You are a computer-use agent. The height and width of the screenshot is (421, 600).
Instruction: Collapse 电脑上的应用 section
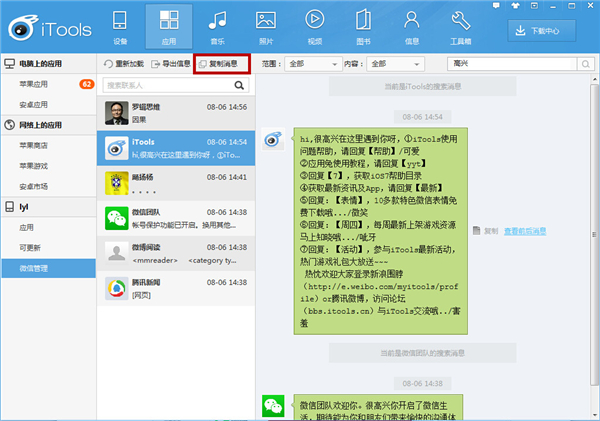tap(49, 64)
